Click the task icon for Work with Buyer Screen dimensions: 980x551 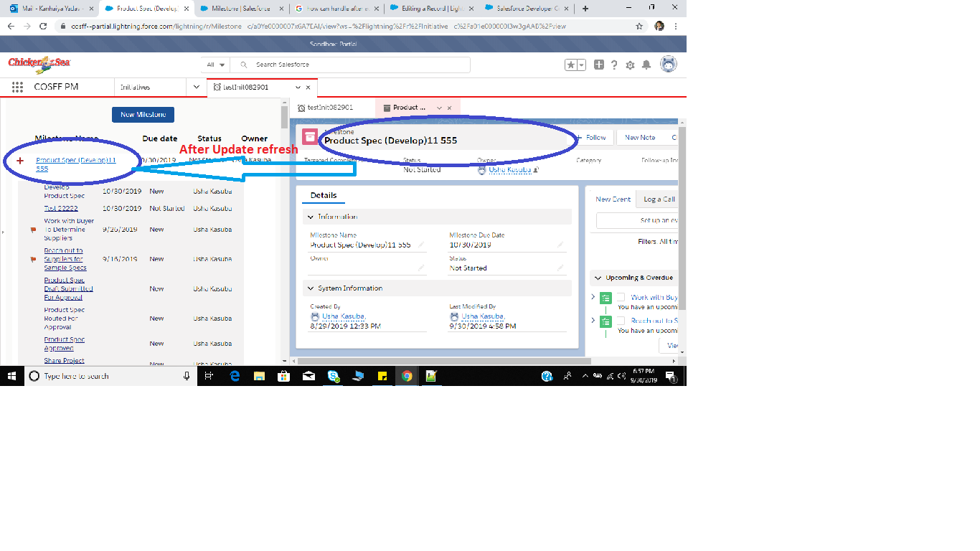coord(606,298)
